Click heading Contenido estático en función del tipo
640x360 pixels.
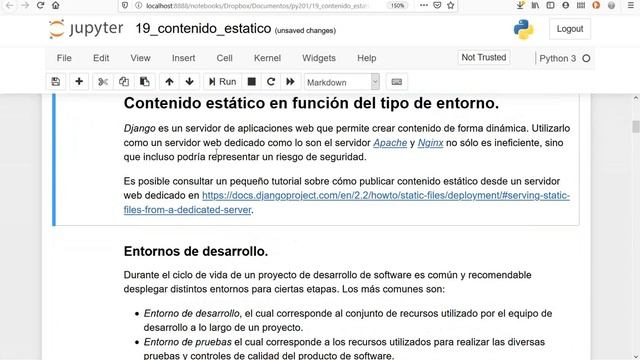pyautogui.click(x=311, y=103)
